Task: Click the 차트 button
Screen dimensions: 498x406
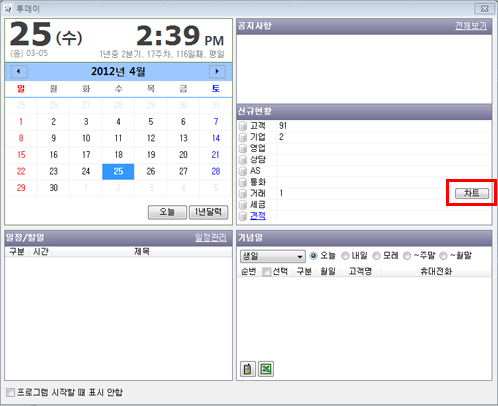Action: pos(472,193)
